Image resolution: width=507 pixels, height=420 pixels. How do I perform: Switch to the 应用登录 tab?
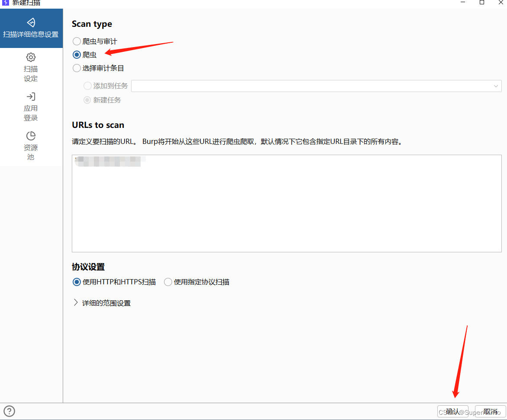pos(31,107)
